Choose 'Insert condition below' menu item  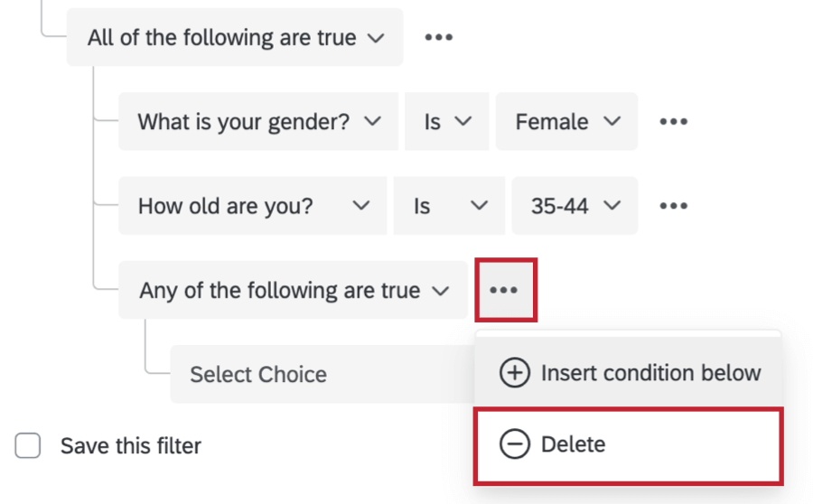(x=650, y=373)
